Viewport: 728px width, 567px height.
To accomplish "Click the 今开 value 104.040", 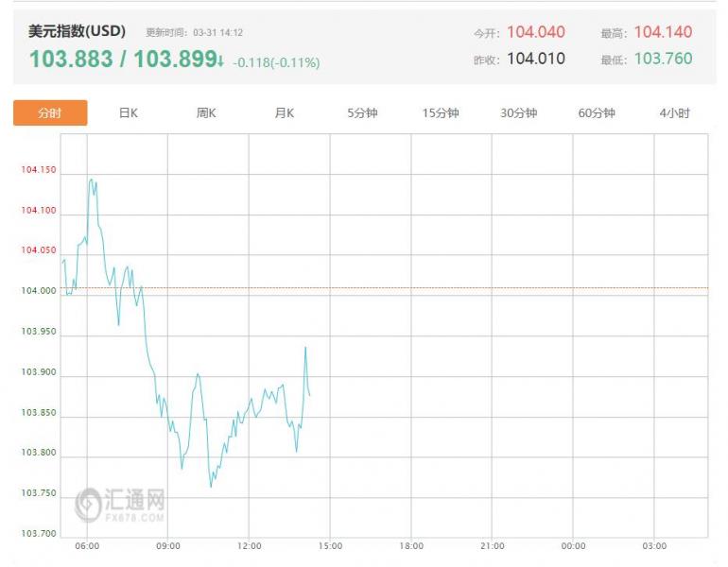I will point(536,32).
